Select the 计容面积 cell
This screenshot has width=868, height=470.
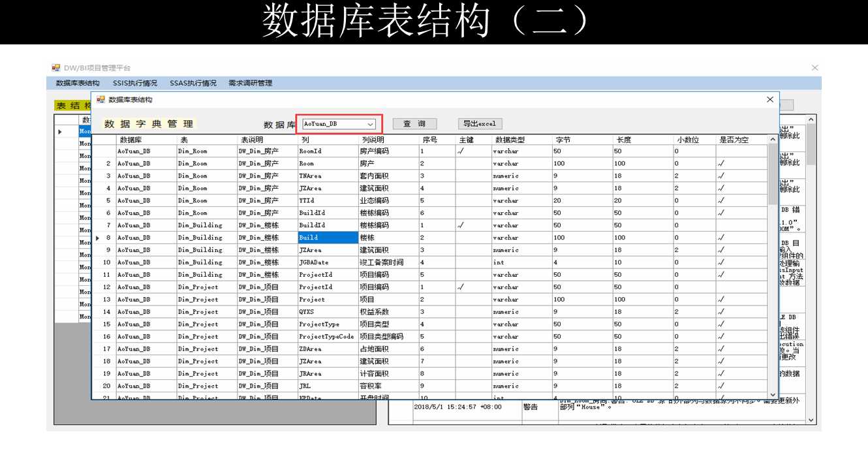pos(388,374)
